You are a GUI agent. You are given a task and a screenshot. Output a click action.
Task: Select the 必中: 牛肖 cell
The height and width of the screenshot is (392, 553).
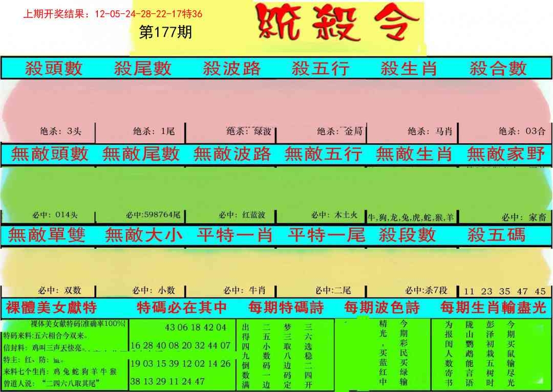[x=244, y=291]
